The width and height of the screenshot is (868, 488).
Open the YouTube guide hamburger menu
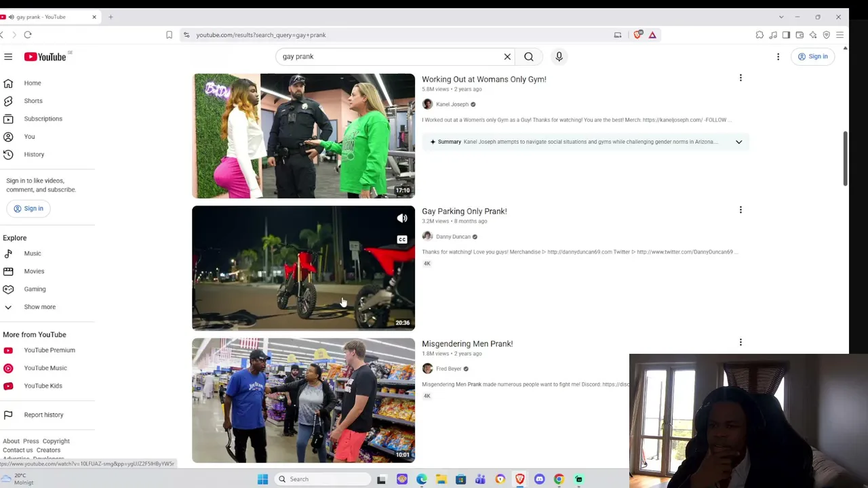8,57
